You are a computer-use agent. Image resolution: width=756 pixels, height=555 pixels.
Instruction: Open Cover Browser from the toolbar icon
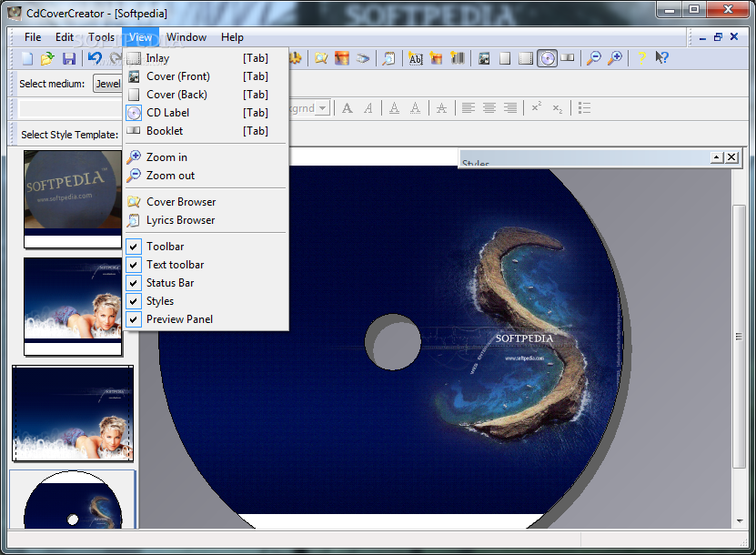point(321,58)
